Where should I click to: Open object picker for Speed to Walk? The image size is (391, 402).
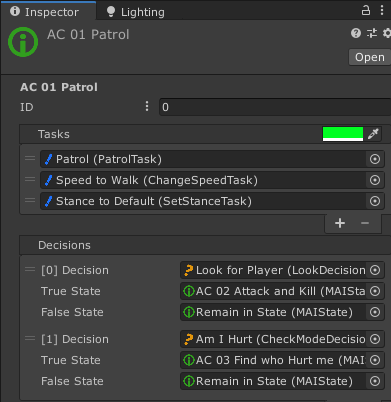tap(375, 180)
